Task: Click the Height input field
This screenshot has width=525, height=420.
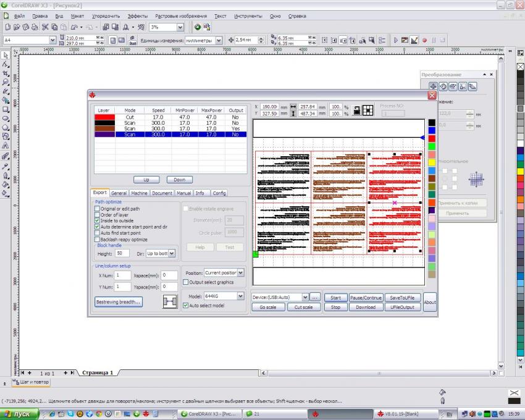Action: 122,253
